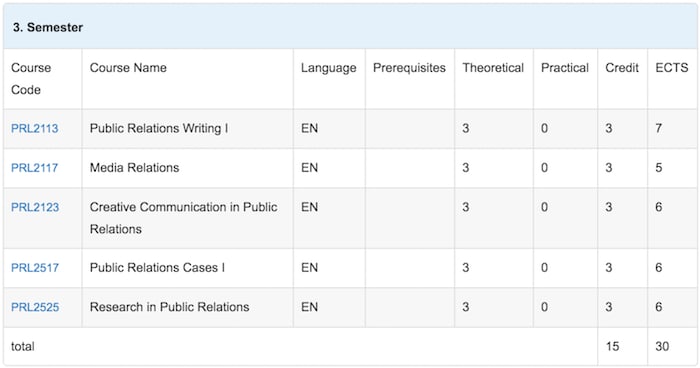Select the Public Relations Writing I cell

(x=188, y=129)
